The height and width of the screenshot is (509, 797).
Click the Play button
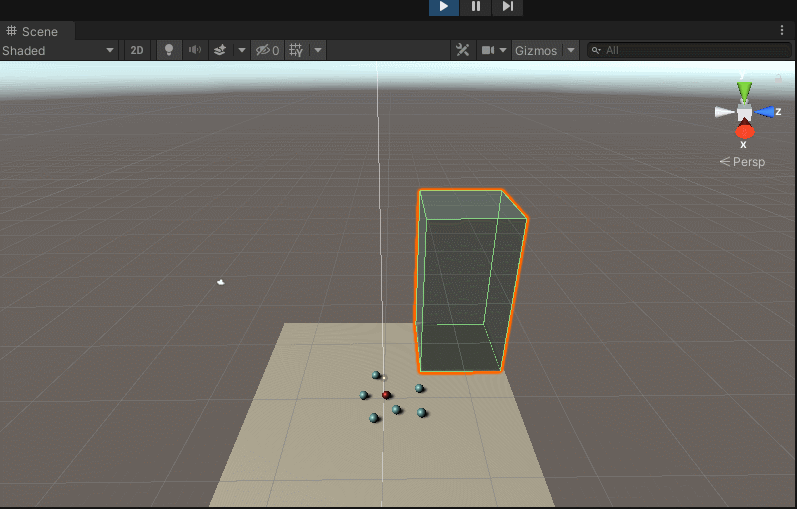[444, 7]
